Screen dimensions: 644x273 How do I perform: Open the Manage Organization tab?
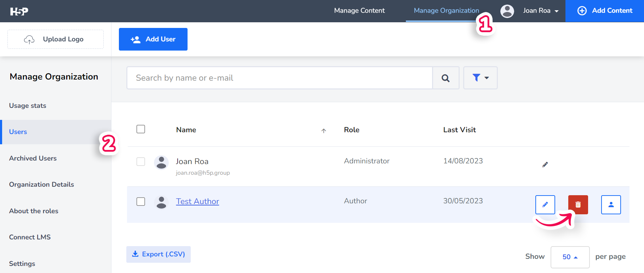pyautogui.click(x=446, y=11)
